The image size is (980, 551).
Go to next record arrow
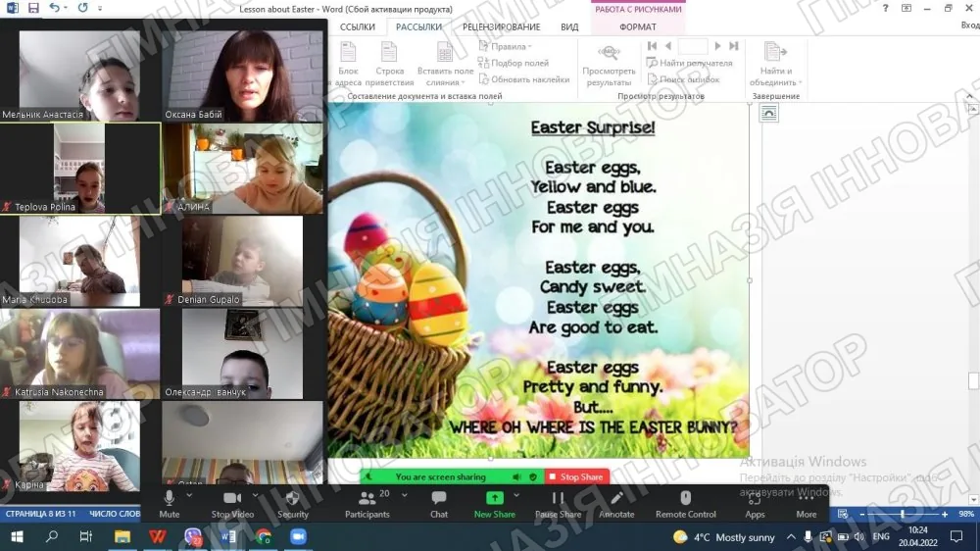[717, 46]
